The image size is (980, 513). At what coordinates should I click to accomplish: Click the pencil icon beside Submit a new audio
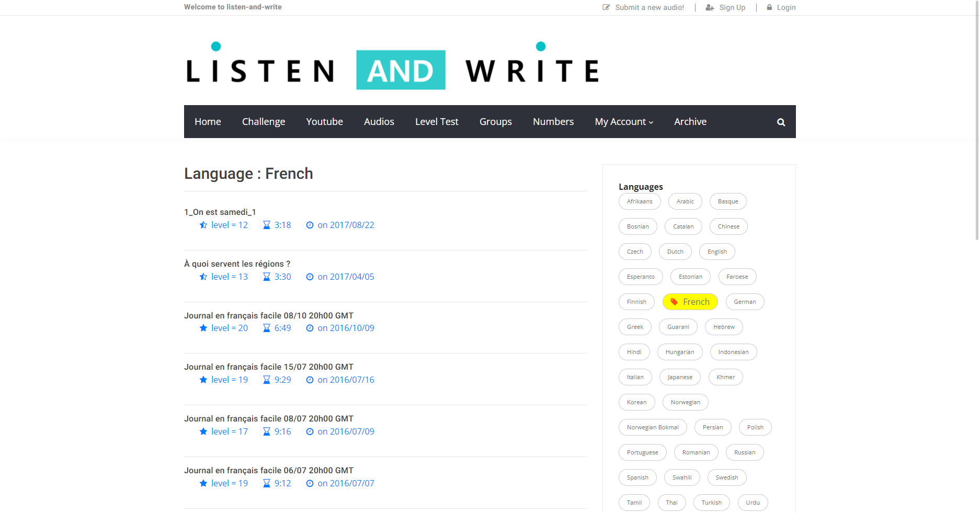click(x=606, y=7)
